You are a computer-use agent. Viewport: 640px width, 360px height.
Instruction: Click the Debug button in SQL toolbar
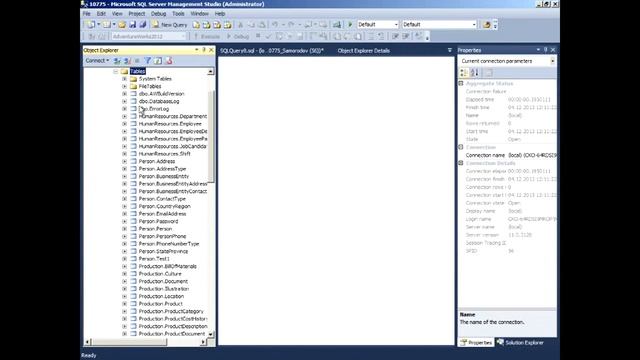(238, 36)
